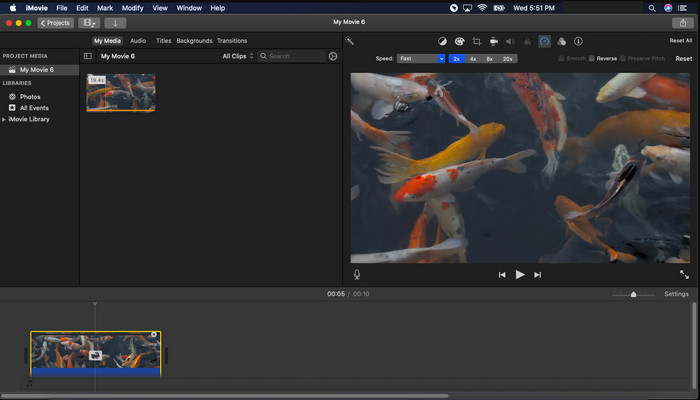This screenshot has width=700, height=400.
Task: Open the color correction palette
Action: pos(459,41)
